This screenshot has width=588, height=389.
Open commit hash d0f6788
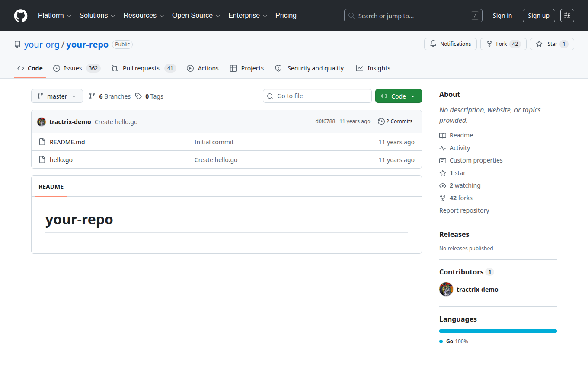(x=325, y=121)
